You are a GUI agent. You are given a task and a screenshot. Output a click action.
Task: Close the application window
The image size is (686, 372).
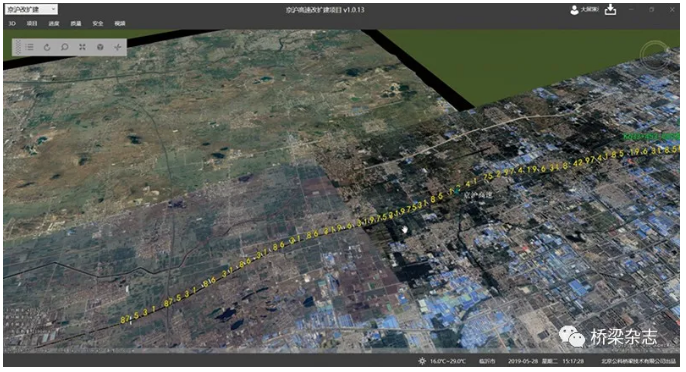(672, 9)
